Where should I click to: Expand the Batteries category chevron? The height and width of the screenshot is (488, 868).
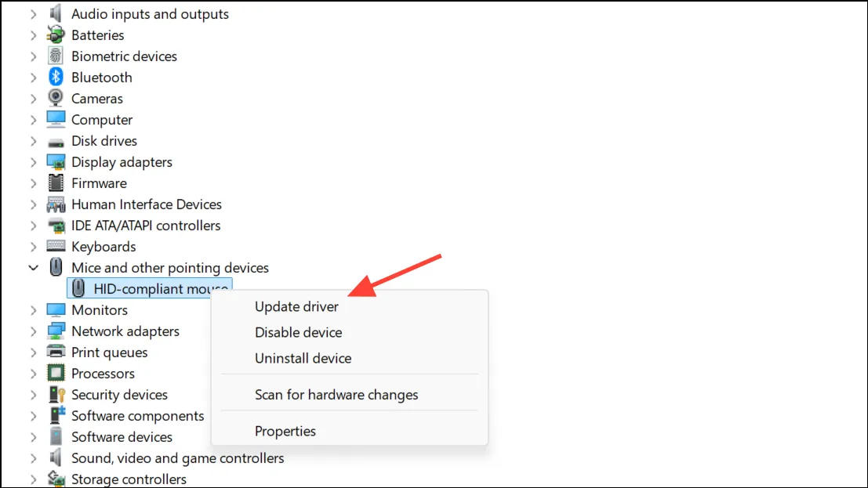click(x=33, y=34)
